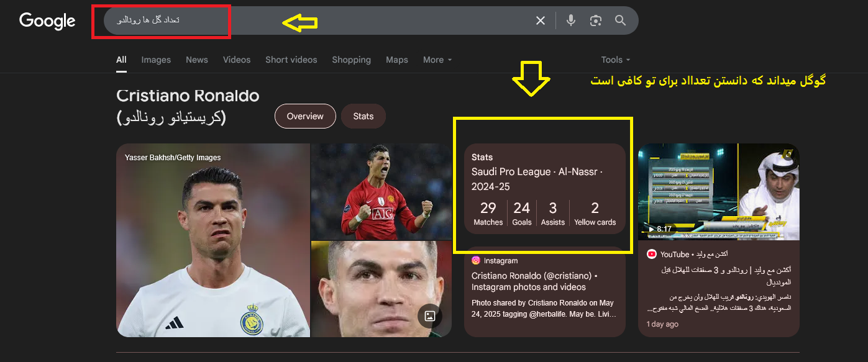This screenshot has height=362, width=868.
Task: Click the image gallery icon on photo
Action: click(x=429, y=315)
